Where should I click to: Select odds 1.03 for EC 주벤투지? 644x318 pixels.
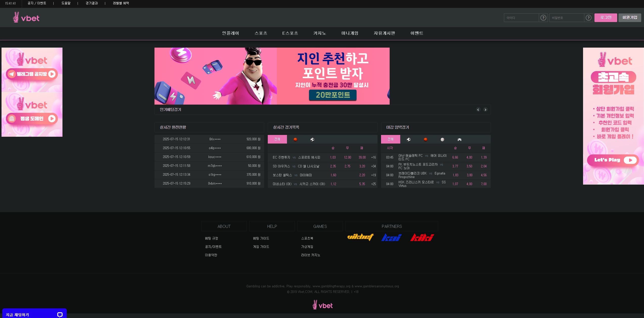(x=333, y=157)
